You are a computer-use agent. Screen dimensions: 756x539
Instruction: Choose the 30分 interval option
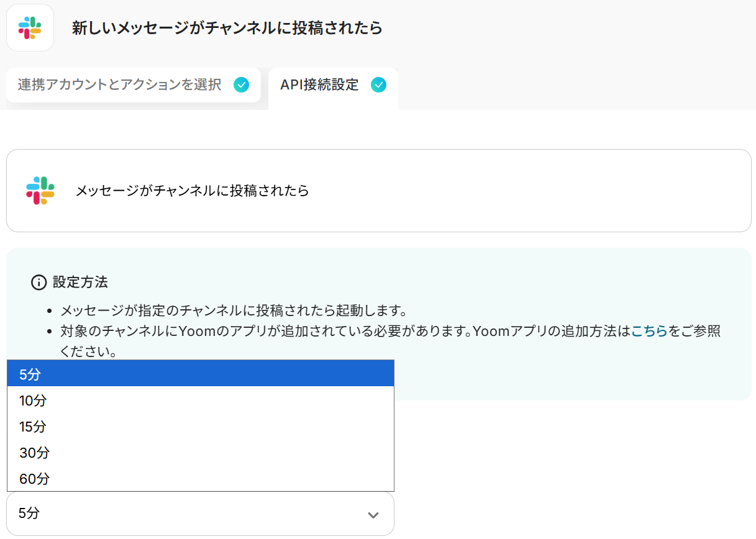pos(200,453)
